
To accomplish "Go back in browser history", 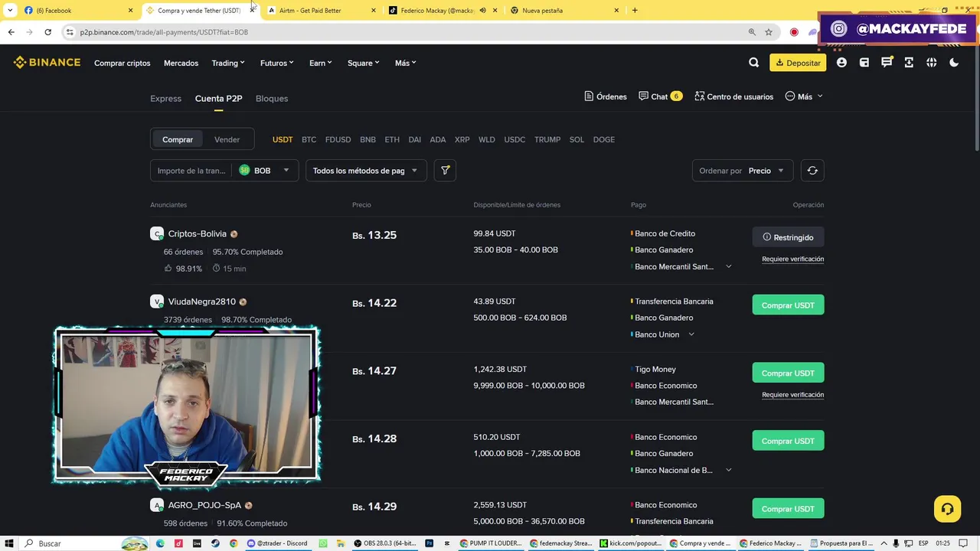I will (x=11, y=32).
